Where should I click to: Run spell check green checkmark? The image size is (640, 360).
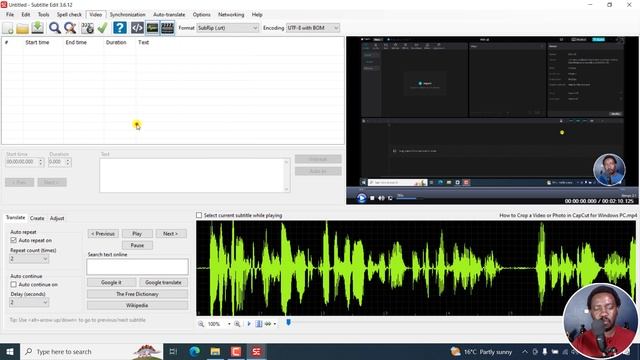pos(102,28)
